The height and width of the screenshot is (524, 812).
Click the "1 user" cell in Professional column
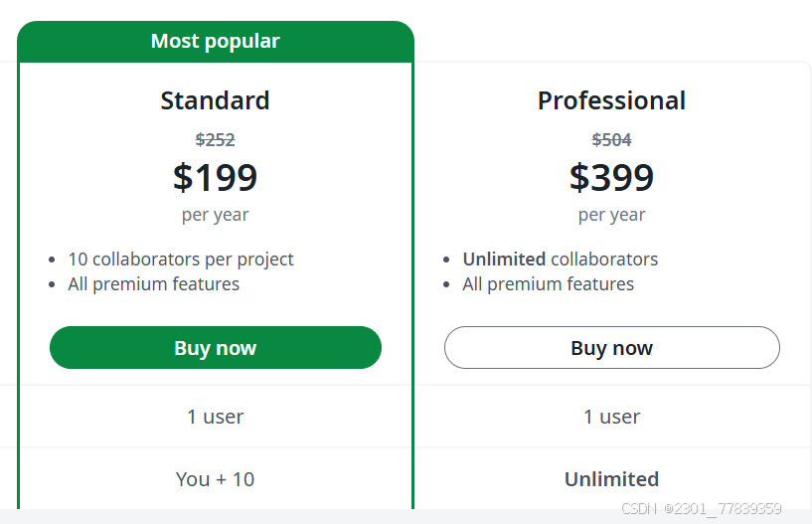pos(611,417)
